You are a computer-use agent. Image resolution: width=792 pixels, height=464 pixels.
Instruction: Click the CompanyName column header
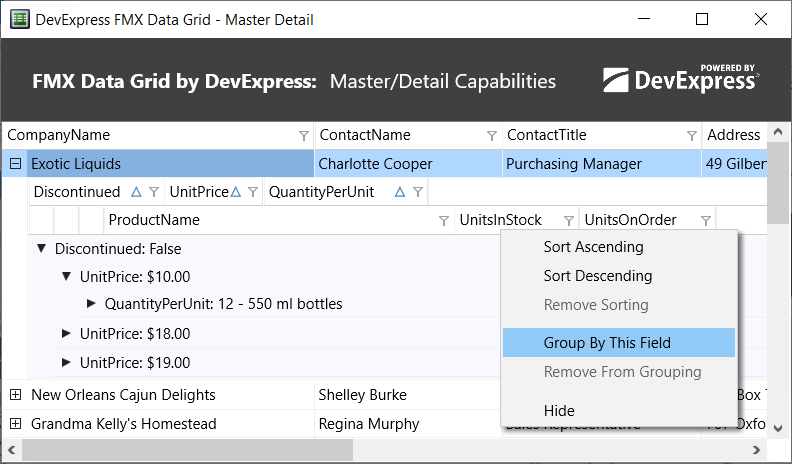[158, 135]
